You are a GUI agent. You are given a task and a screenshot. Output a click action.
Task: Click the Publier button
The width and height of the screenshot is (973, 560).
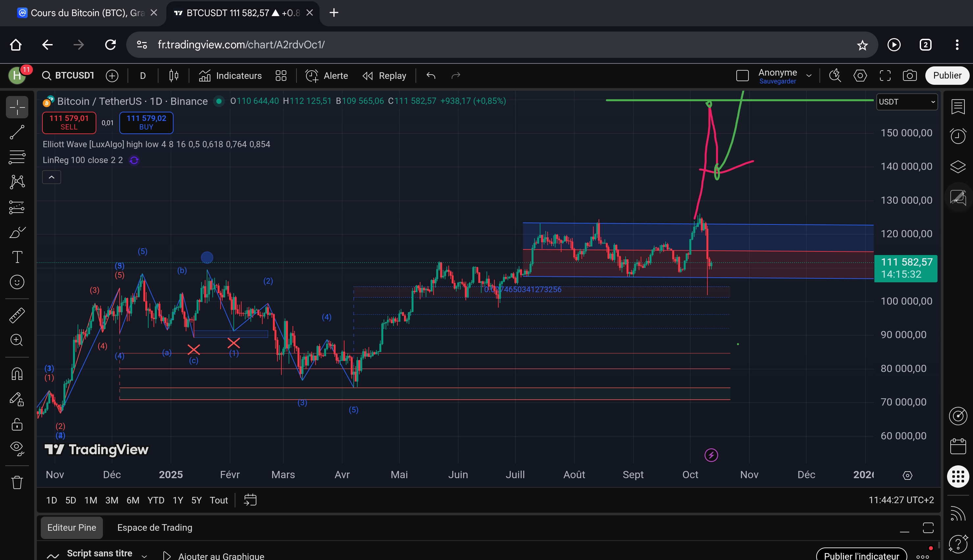(x=947, y=75)
